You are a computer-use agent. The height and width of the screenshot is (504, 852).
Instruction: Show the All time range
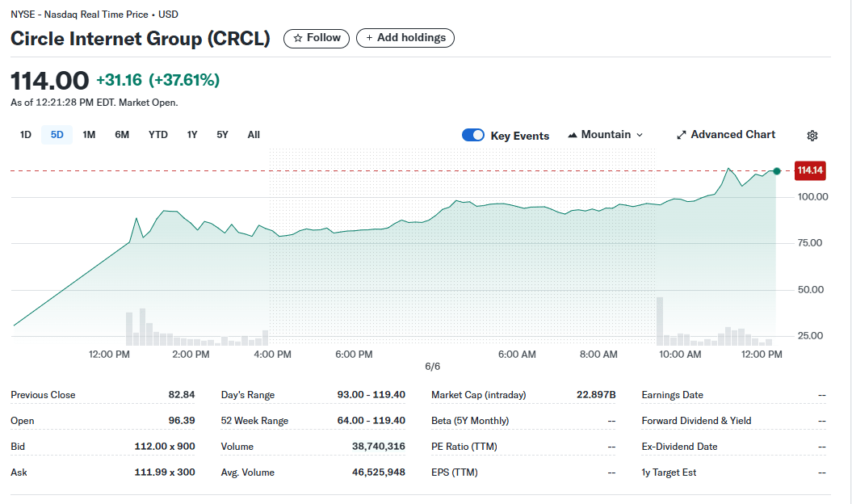click(254, 135)
